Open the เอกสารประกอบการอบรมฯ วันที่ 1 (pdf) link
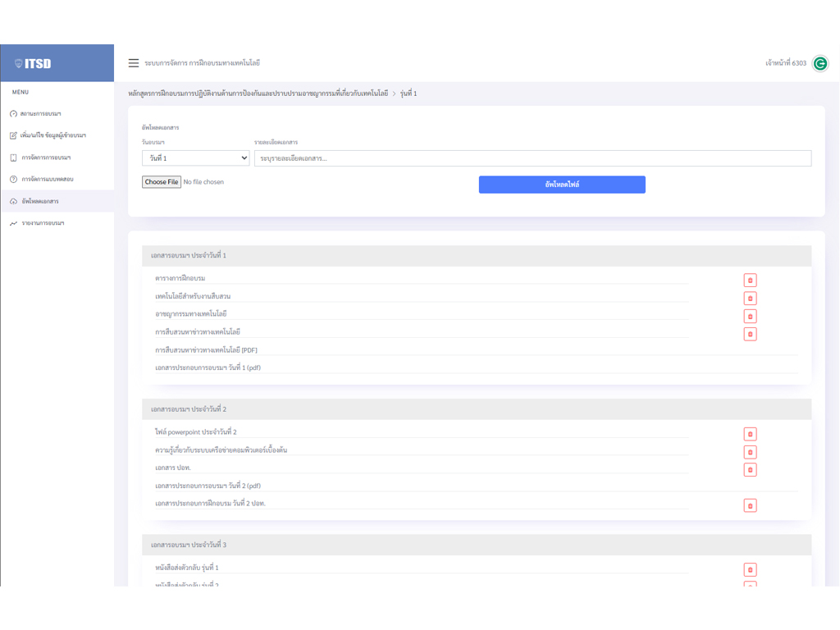 pyautogui.click(x=208, y=368)
